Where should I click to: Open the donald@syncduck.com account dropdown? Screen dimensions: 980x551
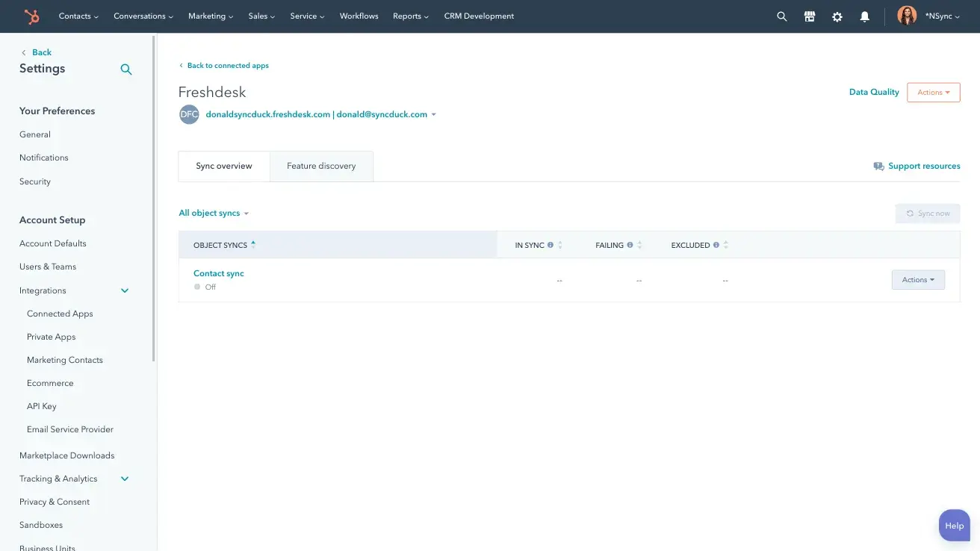pyautogui.click(x=434, y=114)
